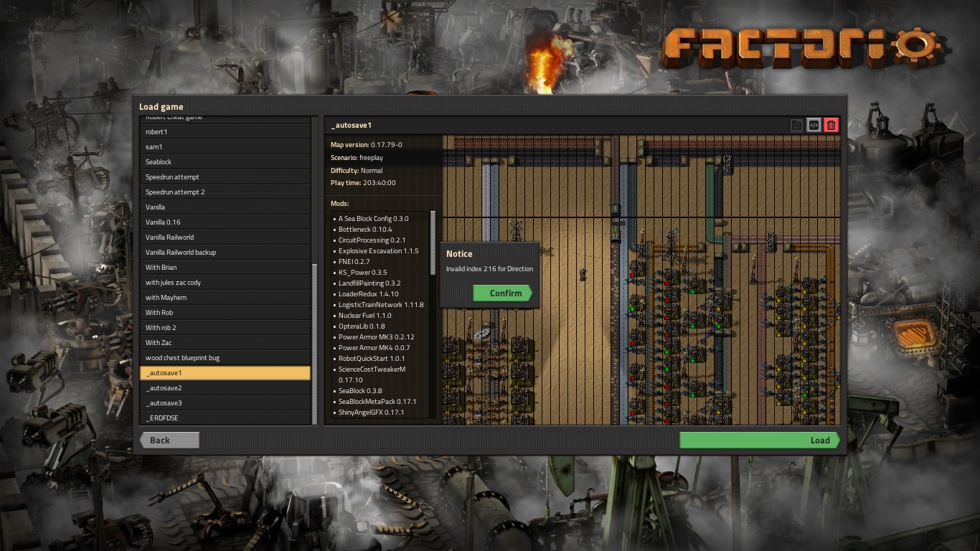Image resolution: width=980 pixels, height=551 pixels.
Task: Pick the Vanilla Railworld backup save
Action: coord(225,253)
